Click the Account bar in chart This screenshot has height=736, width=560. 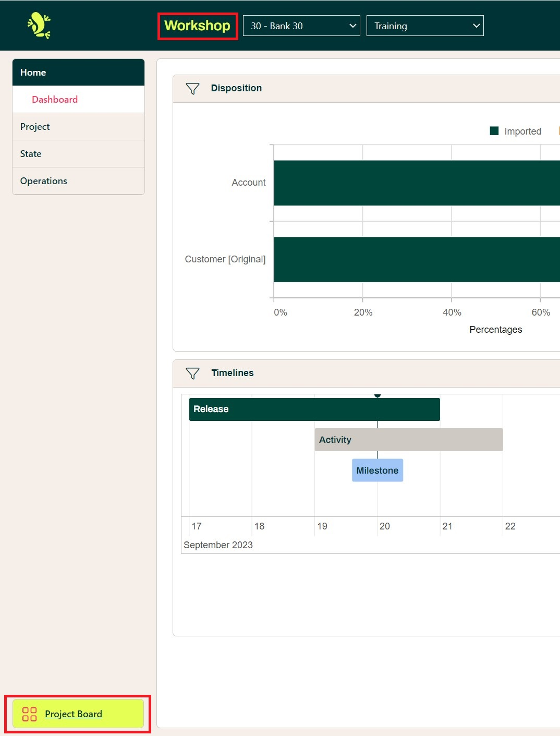pos(416,183)
